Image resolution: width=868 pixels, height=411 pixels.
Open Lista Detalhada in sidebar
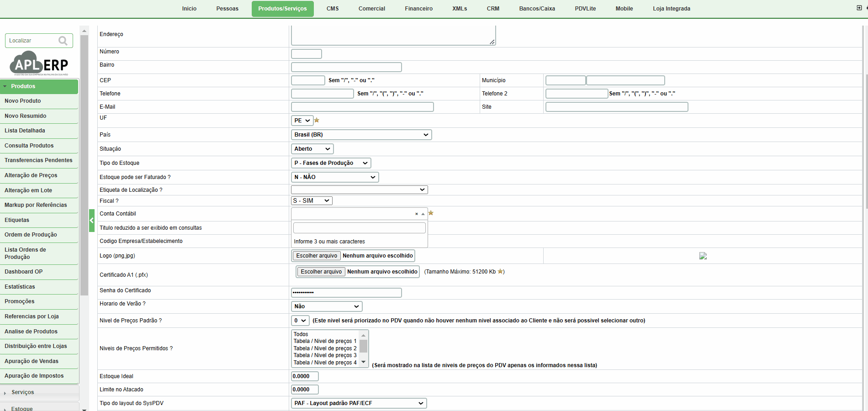pos(39,131)
